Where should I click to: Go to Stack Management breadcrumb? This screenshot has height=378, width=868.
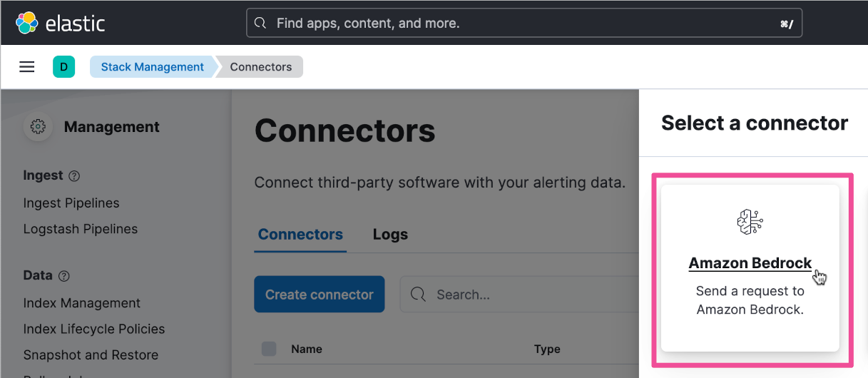(x=152, y=67)
